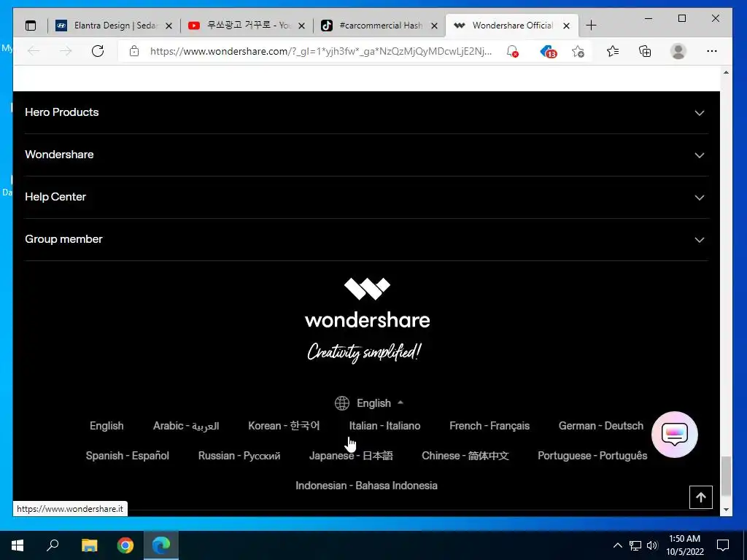Open the Favorites list icon
Image resolution: width=747 pixels, height=560 pixels.
coord(613,51)
